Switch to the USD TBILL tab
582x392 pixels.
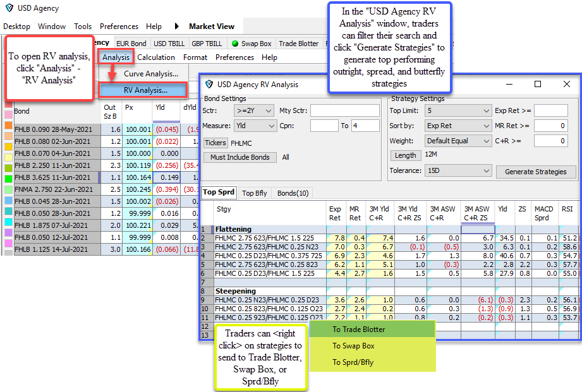(169, 44)
